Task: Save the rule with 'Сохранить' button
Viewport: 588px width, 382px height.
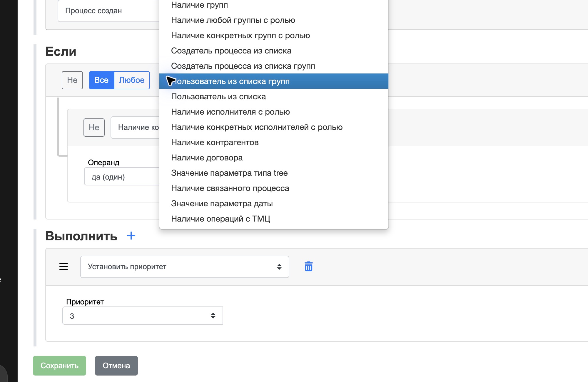Action: pyautogui.click(x=59, y=366)
